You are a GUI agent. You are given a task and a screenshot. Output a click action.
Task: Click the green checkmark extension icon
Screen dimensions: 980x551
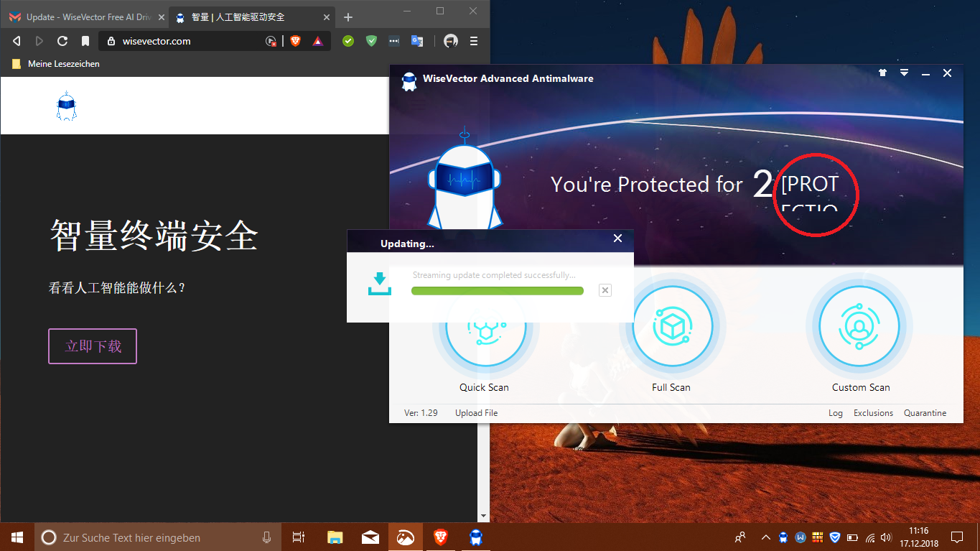348,41
